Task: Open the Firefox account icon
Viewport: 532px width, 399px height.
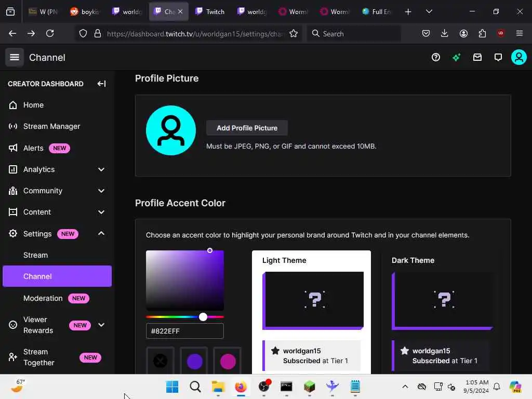Action: (x=463, y=33)
